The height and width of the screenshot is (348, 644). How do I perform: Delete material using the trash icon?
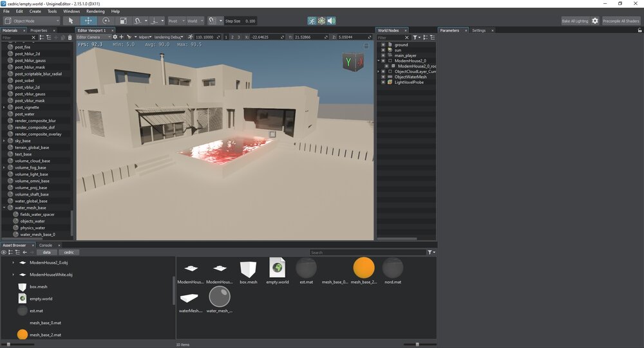coord(70,37)
